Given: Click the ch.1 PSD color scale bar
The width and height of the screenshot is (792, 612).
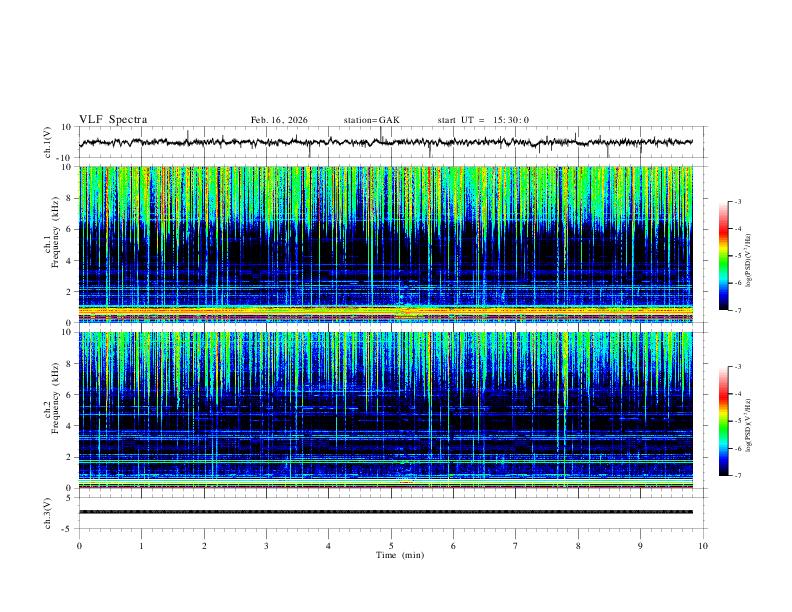Looking at the screenshot, I should click(724, 256).
